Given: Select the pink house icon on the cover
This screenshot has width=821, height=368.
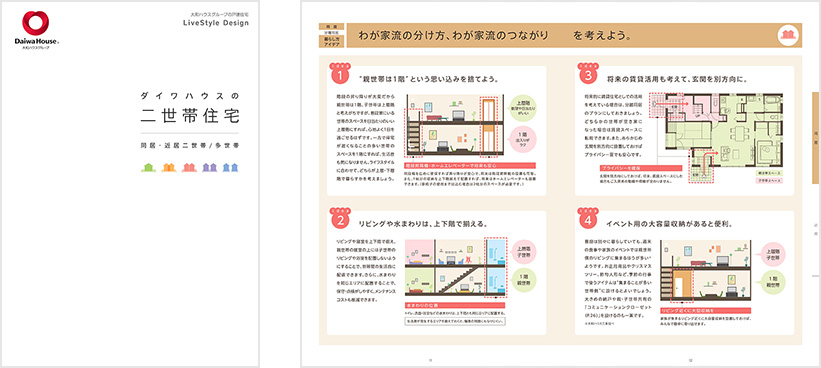Looking at the screenshot, I should 189,168.
